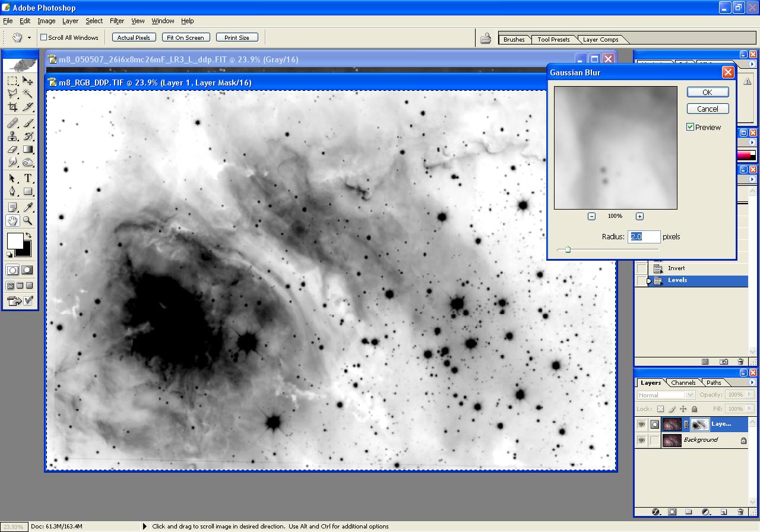Select the Magic Wand tool
Image resolution: width=760 pixels, height=532 pixels.
[27, 94]
